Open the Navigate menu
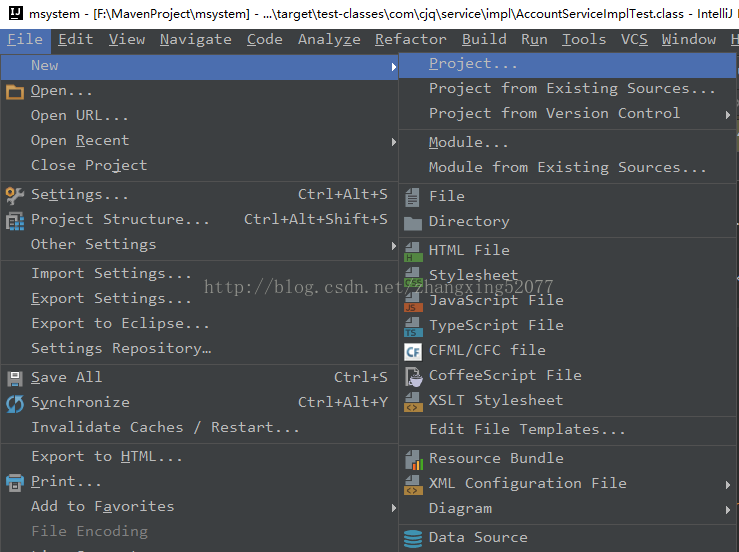739x552 pixels. point(196,40)
